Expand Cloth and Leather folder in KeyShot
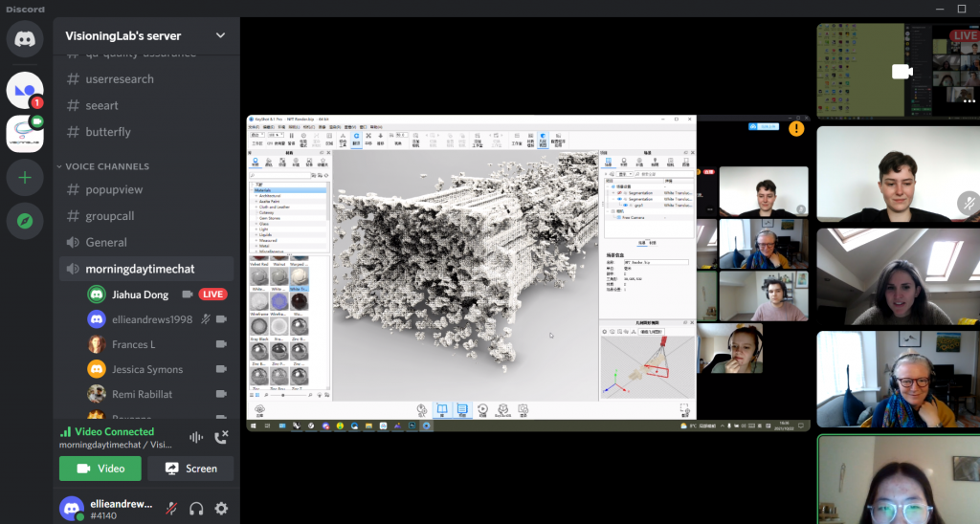Image resolution: width=980 pixels, height=524 pixels. tap(256, 207)
